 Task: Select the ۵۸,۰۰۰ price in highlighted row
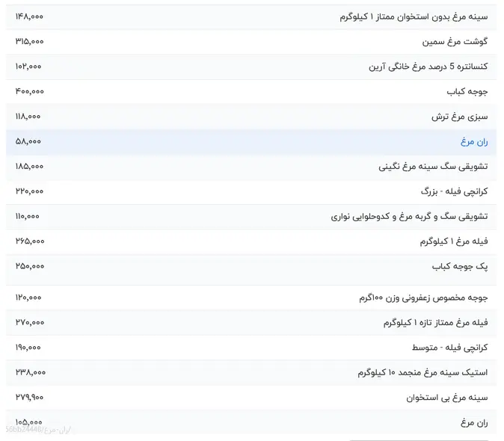coord(28,142)
